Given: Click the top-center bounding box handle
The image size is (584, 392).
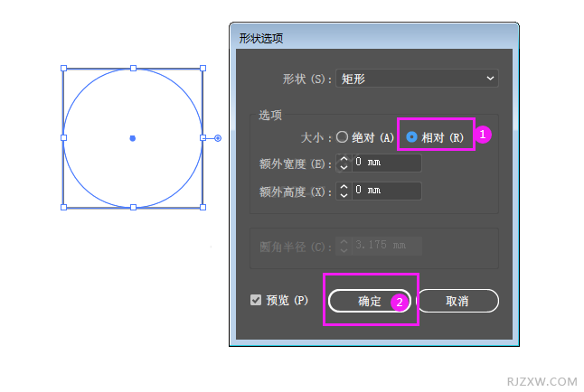Looking at the screenshot, I should [x=133, y=68].
